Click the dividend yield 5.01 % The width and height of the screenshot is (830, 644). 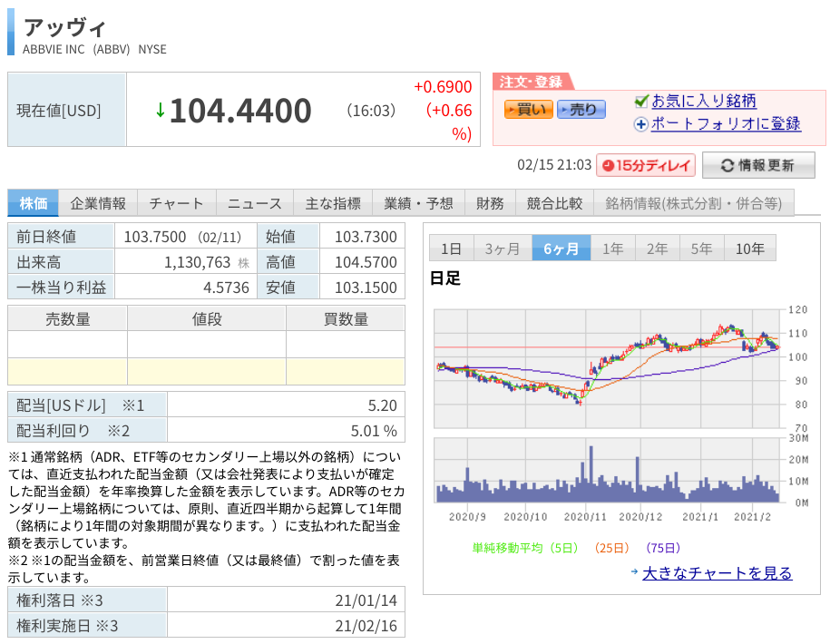(x=374, y=431)
